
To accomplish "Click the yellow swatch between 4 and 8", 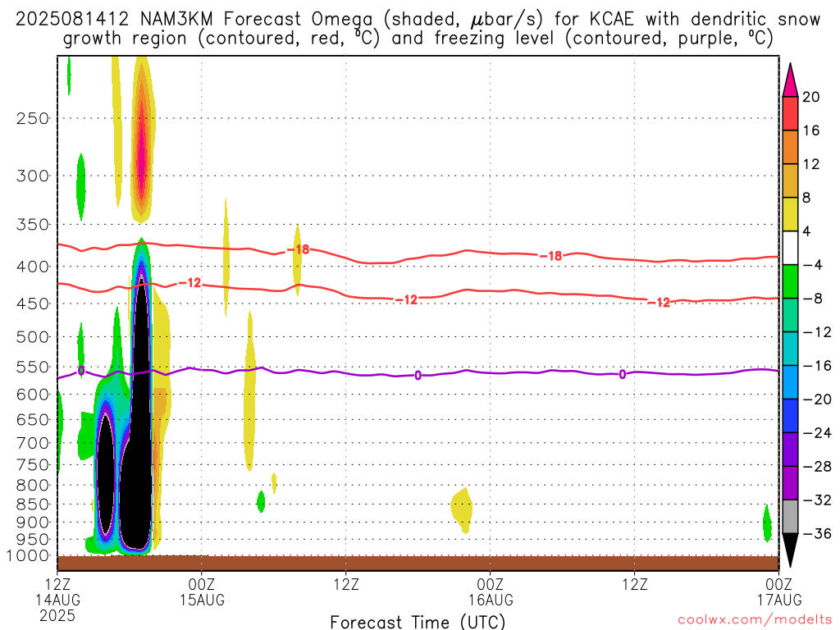I will point(790,214).
